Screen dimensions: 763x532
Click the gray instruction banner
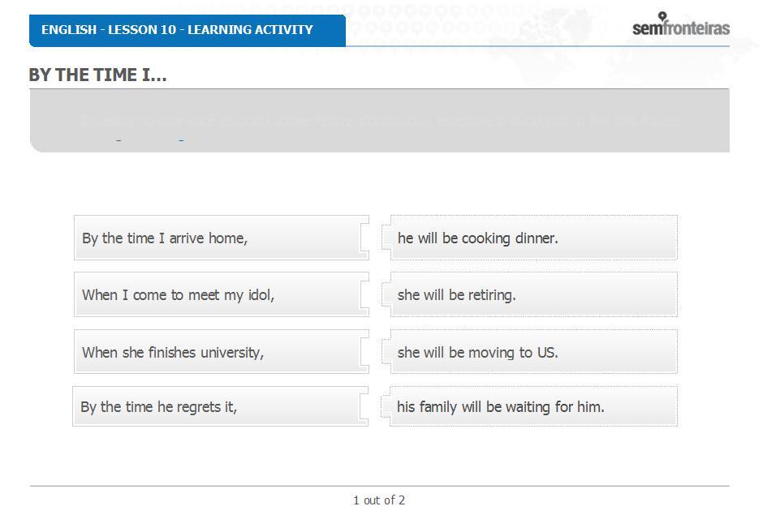click(x=380, y=121)
